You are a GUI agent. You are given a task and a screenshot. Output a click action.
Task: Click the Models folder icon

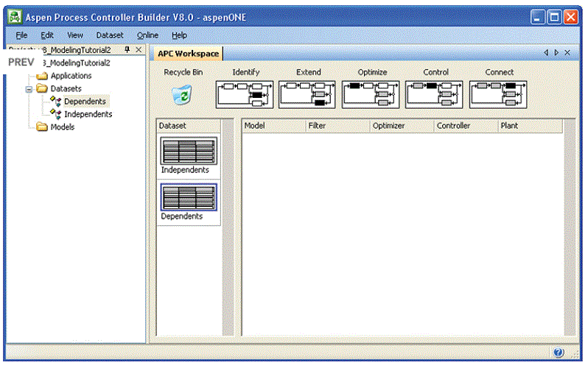tap(42, 127)
